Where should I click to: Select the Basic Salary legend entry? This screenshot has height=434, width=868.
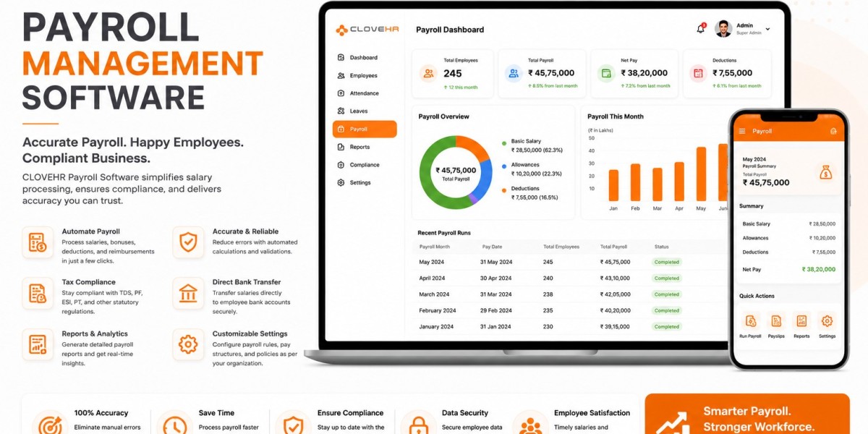(532, 145)
